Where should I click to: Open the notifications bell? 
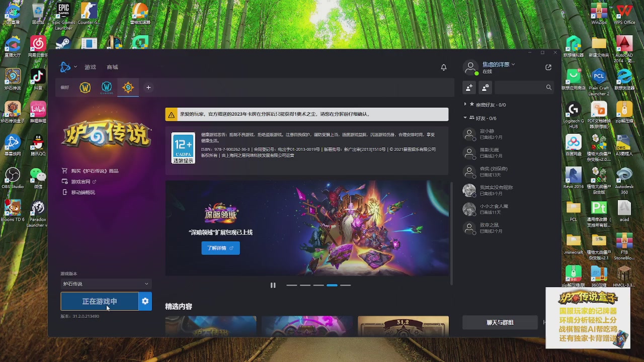pyautogui.click(x=444, y=67)
